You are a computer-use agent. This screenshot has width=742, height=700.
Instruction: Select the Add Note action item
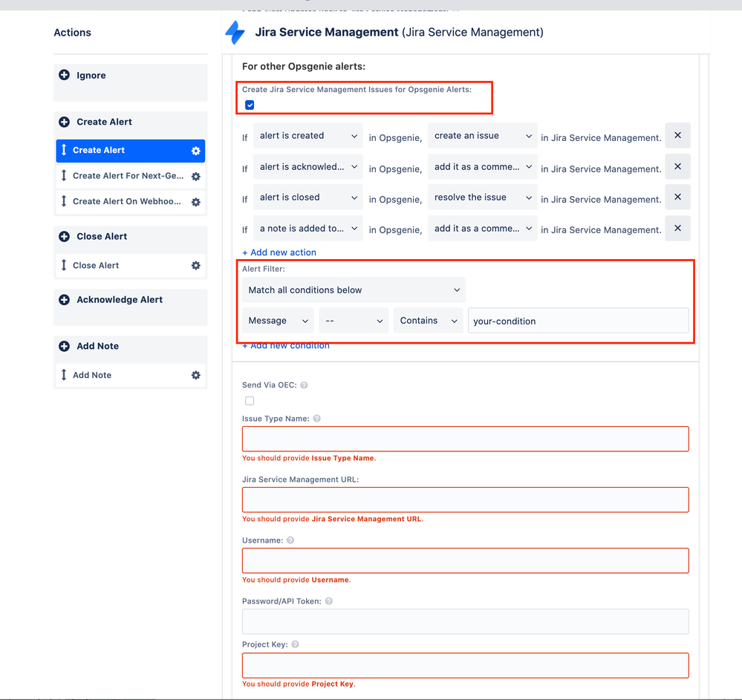[x=131, y=375]
